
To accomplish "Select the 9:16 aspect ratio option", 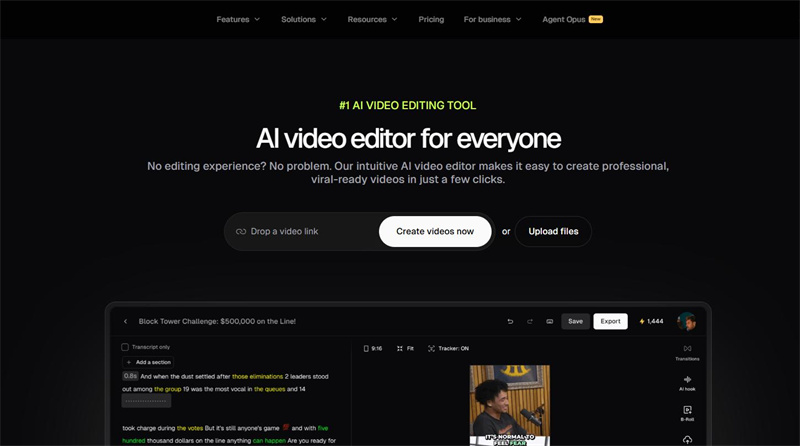I will tap(373, 348).
